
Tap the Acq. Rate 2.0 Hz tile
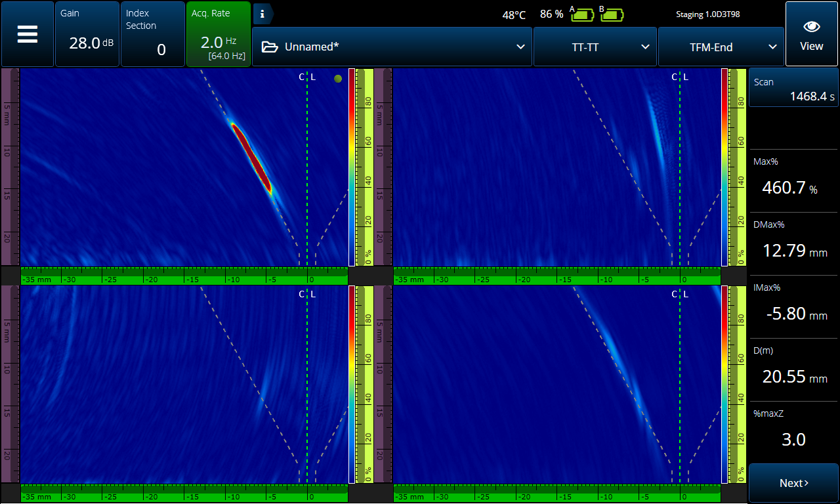click(x=219, y=34)
